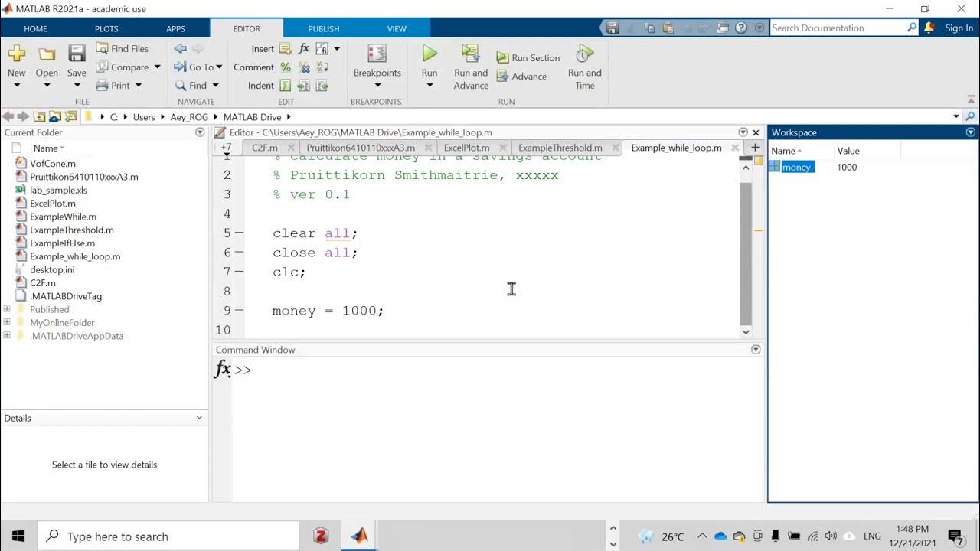The height and width of the screenshot is (551, 980).
Task: Click the up one folder level icon
Action: pyautogui.click(x=39, y=117)
